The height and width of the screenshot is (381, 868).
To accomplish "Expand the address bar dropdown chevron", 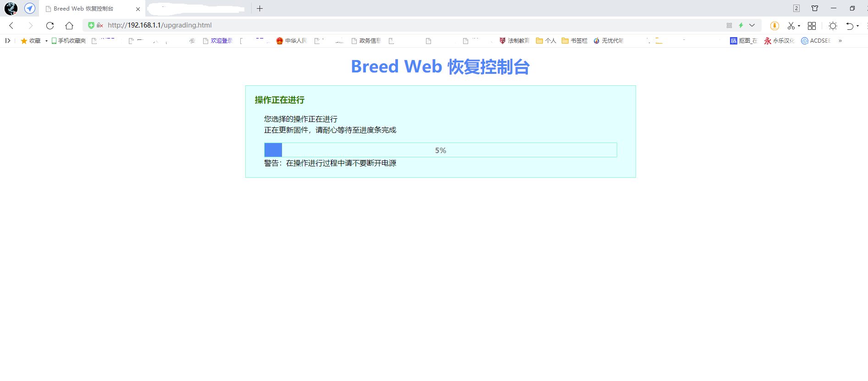I will coord(752,26).
